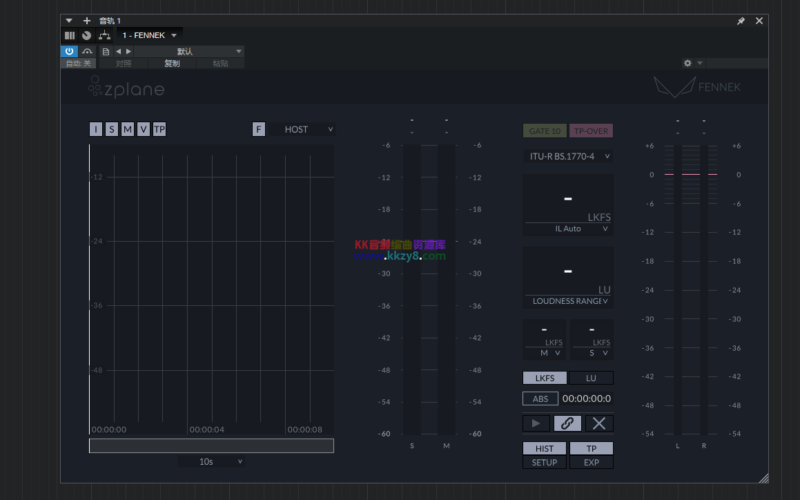The width and height of the screenshot is (800, 500).
Task: Open the 默认 preset dropdown
Action: click(189, 52)
